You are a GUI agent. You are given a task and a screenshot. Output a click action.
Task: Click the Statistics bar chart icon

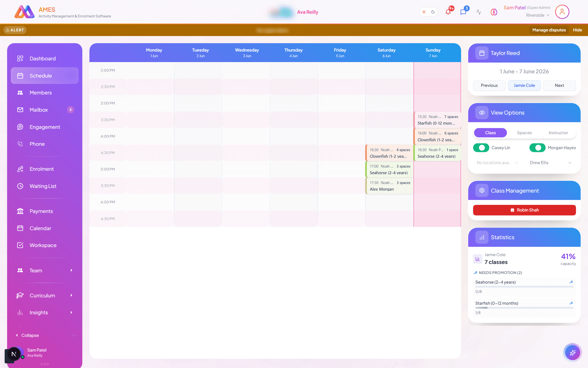[x=482, y=237]
